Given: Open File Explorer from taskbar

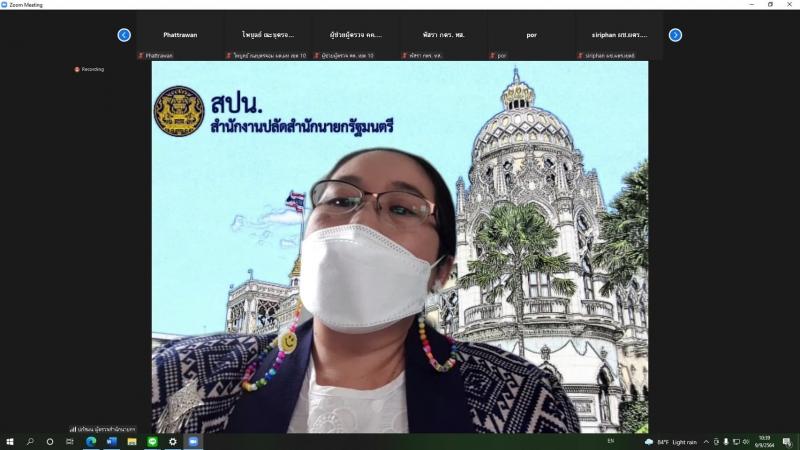Looking at the screenshot, I should (x=132, y=442).
